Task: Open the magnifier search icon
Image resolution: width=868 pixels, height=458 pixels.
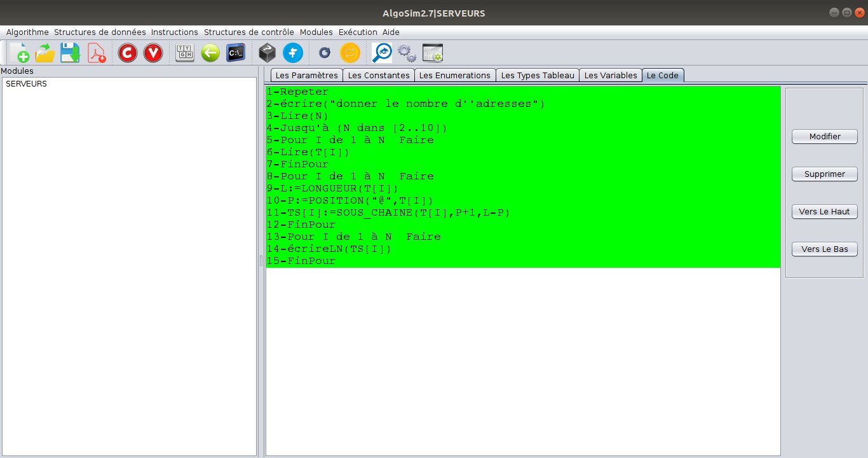Action: (x=382, y=53)
